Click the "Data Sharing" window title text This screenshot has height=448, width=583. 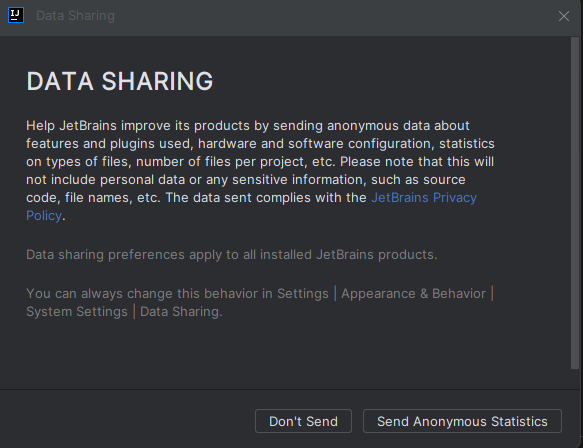[x=75, y=16]
